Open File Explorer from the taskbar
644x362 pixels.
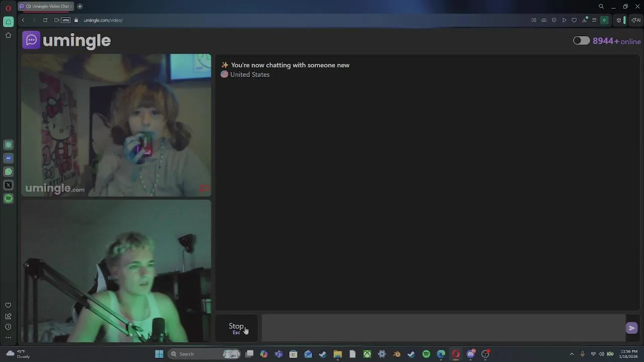click(338, 354)
